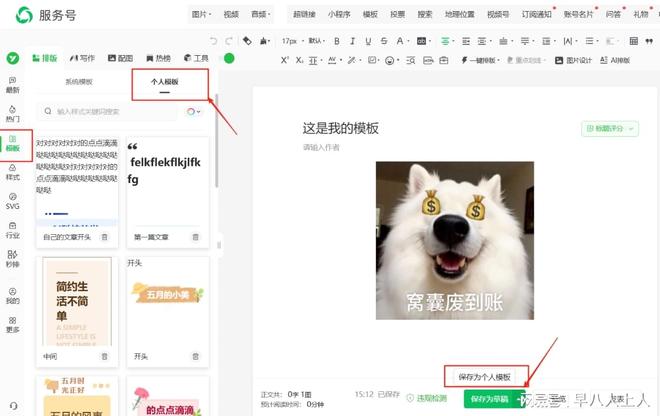Switch to the 热榜 tab
Image resolution: width=660 pixels, height=416 pixels.
click(158, 58)
